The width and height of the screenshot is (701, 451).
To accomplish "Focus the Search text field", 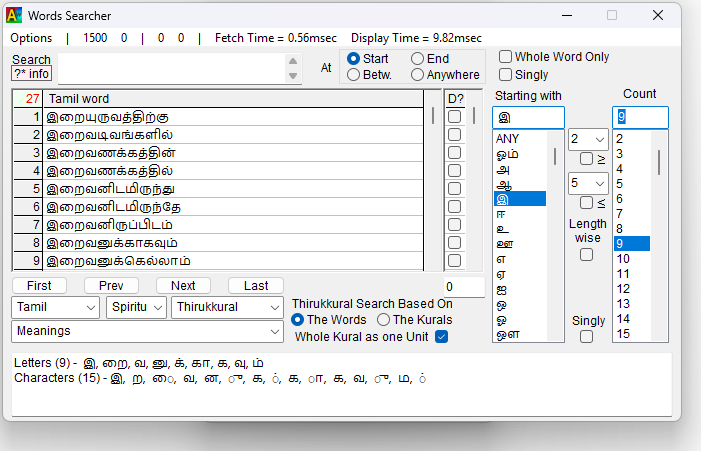I will tap(172, 68).
